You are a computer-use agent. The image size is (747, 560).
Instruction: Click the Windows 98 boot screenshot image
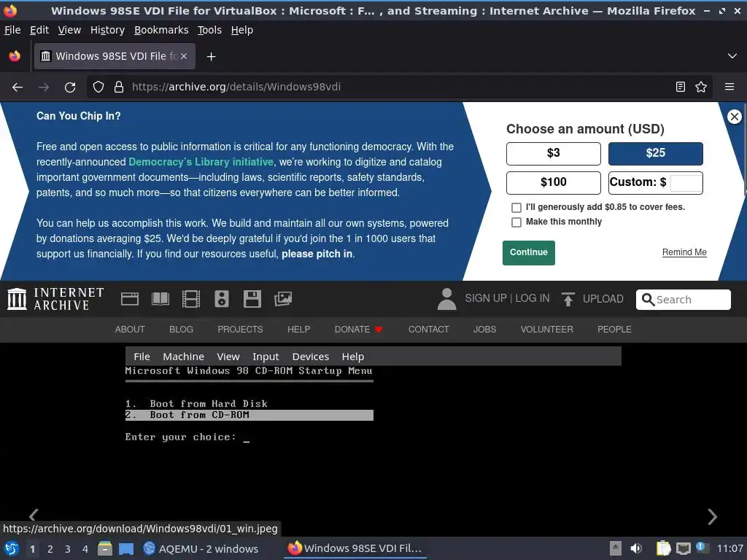373,433
